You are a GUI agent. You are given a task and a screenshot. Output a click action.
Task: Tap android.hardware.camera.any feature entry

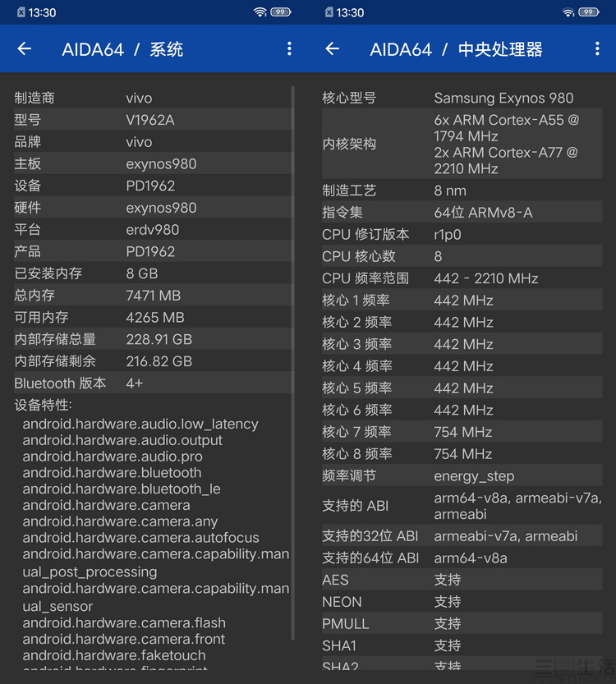(120, 521)
